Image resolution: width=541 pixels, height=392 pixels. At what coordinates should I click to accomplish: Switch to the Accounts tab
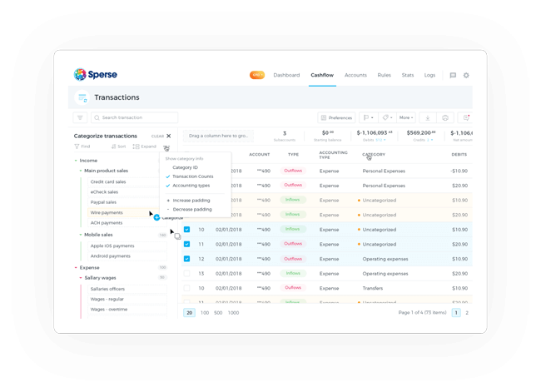pyautogui.click(x=355, y=75)
